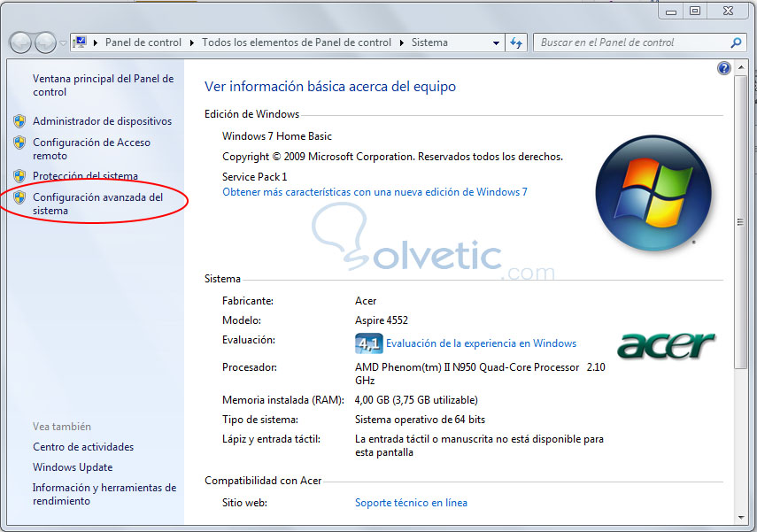Image resolution: width=757 pixels, height=532 pixels.
Task: Click the scrollbar up arrow
Action: (741, 68)
